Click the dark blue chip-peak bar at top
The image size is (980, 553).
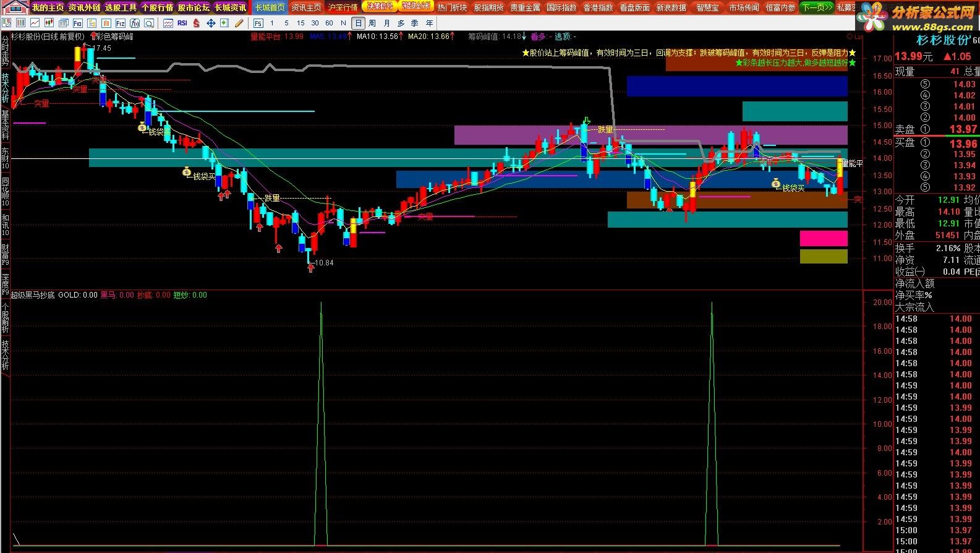(737, 86)
